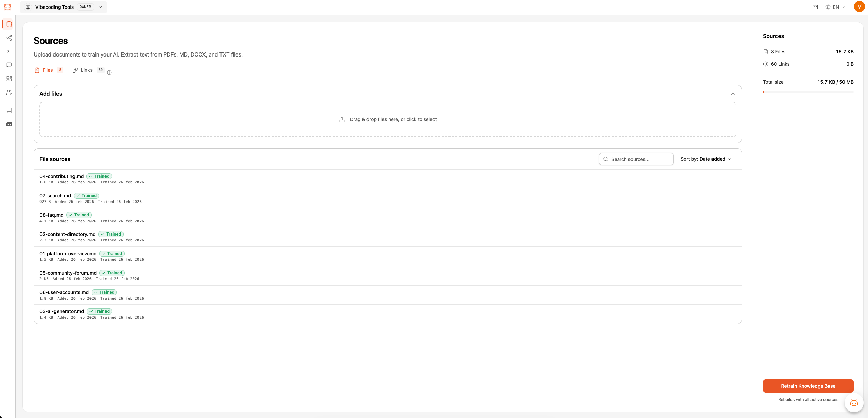Click Trained badge on 04-contributing.md
The height and width of the screenshot is (418, 868).
99,176
